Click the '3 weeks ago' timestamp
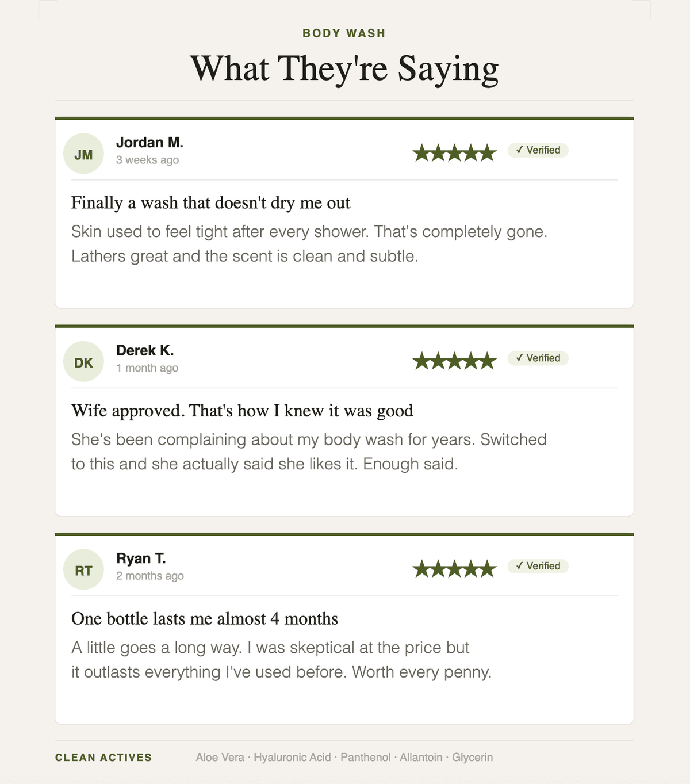The height and width of the screenshot is (784, 690). [x=147, y=160]
